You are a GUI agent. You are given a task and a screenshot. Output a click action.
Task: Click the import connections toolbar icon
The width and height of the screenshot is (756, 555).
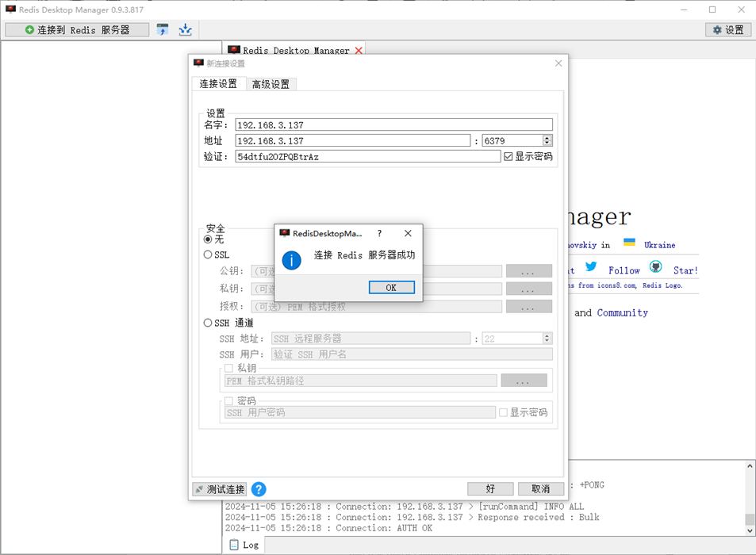tap(163, 30)
